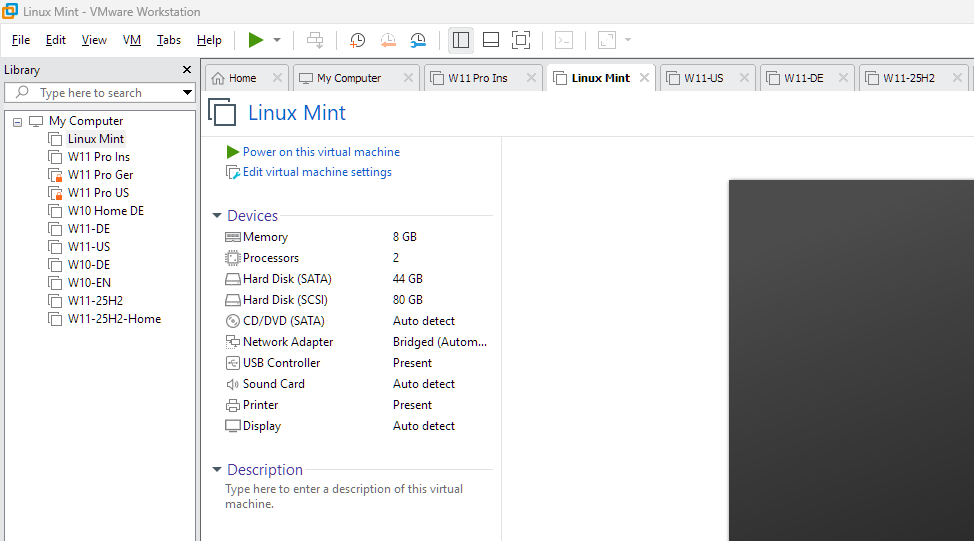
Task: Close the Linux Mint tab
Action: click(644, 78)
